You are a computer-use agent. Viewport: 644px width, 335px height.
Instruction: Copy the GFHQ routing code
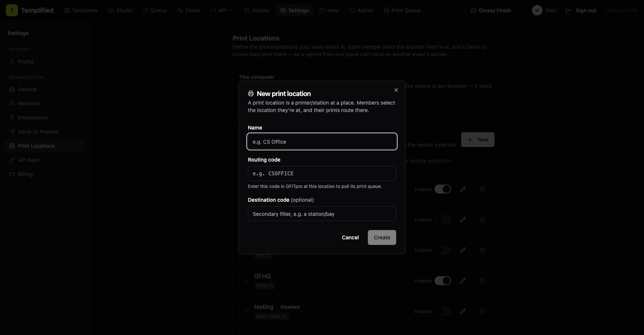pos(271,286)
